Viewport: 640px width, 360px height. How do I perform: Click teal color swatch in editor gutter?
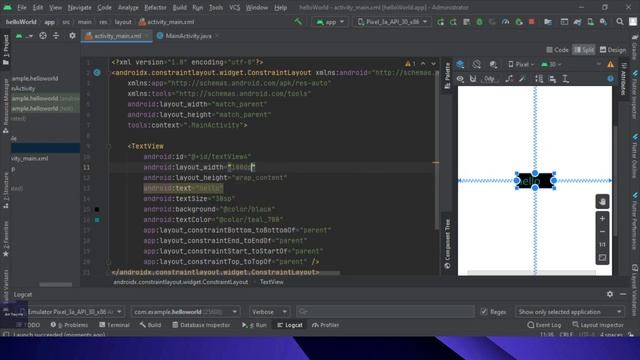(97, 220)
